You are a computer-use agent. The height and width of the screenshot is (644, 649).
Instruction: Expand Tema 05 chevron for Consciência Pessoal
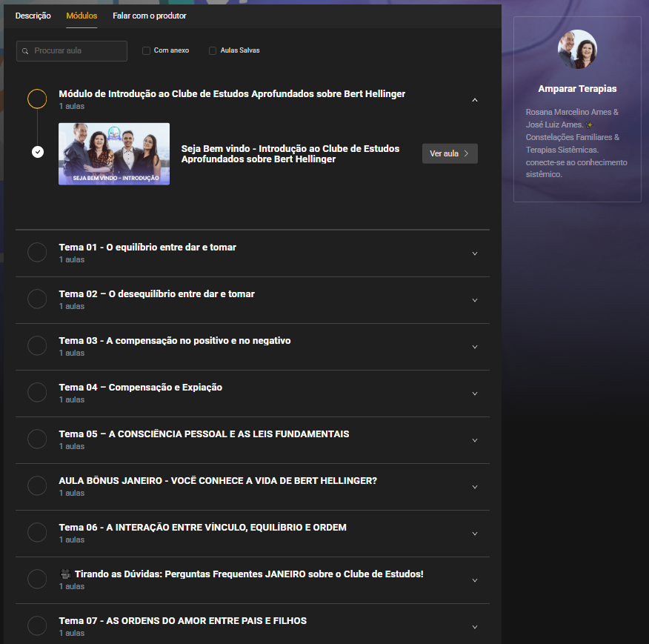(x=475, y=440)
